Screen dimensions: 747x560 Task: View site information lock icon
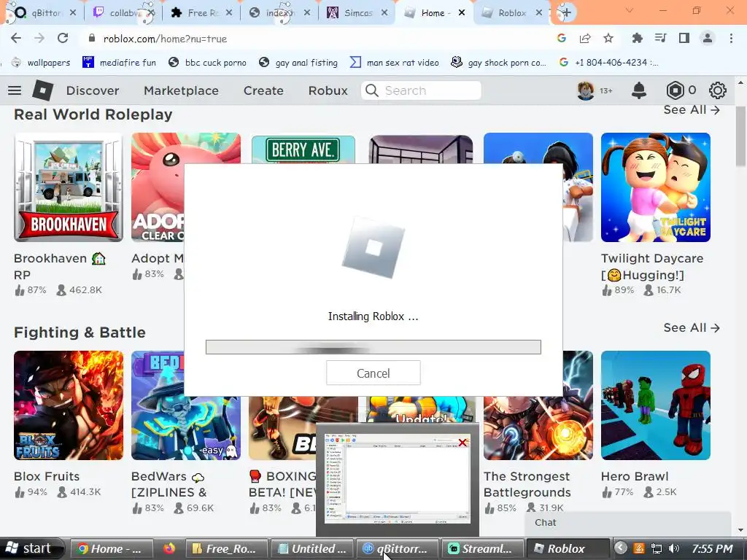coord(93,39)
